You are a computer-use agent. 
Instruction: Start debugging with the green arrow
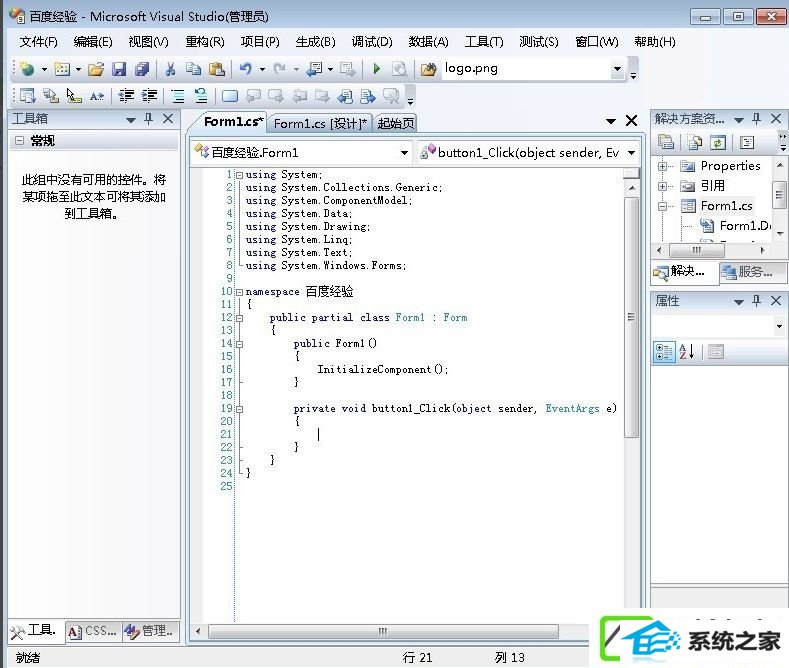point(376,69)
